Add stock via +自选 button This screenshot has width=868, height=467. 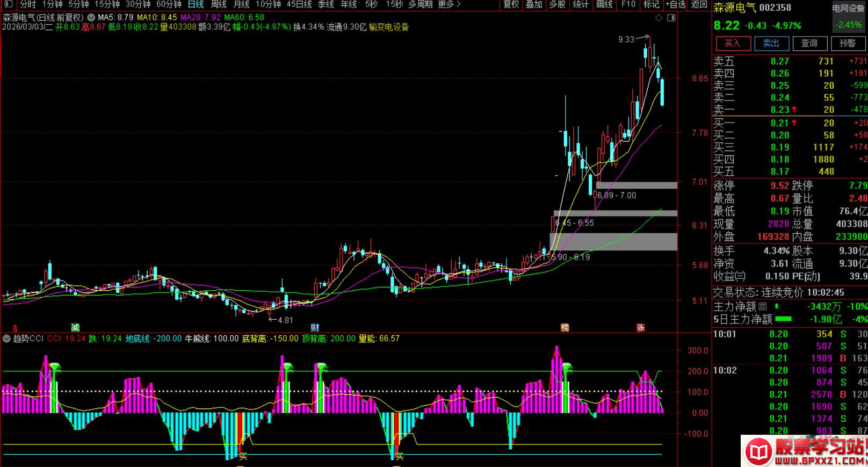[675, 4]
